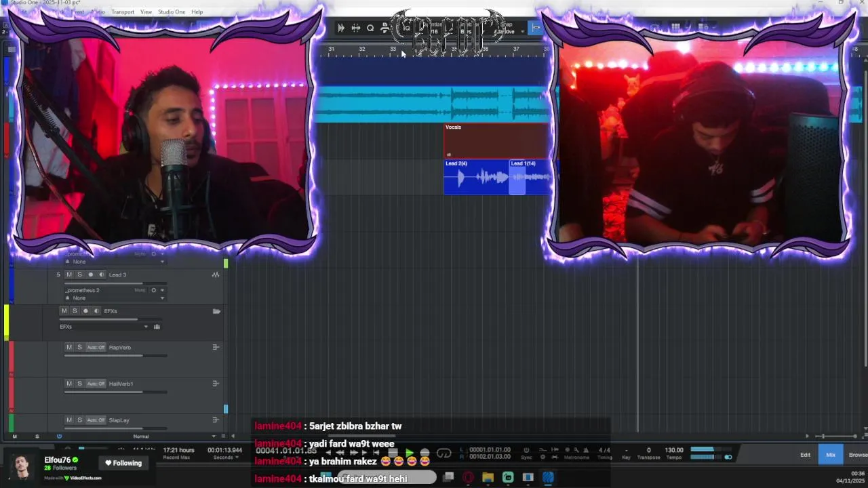868x488 pixels.
Task: Open Lead 3 track waveform icon
Action: coord(216,274)
